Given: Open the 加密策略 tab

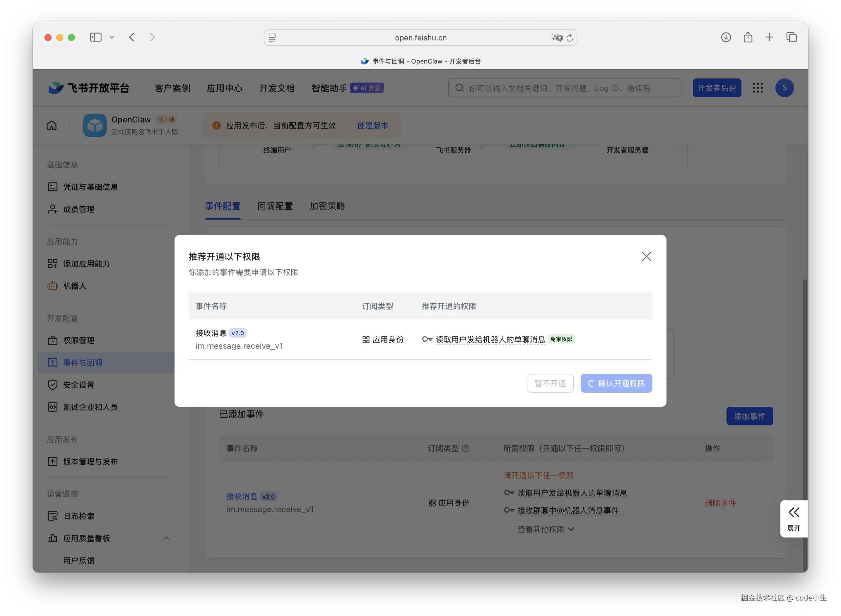Looking at the screenshot, I should pyautogui.click(x=327, y=206).
